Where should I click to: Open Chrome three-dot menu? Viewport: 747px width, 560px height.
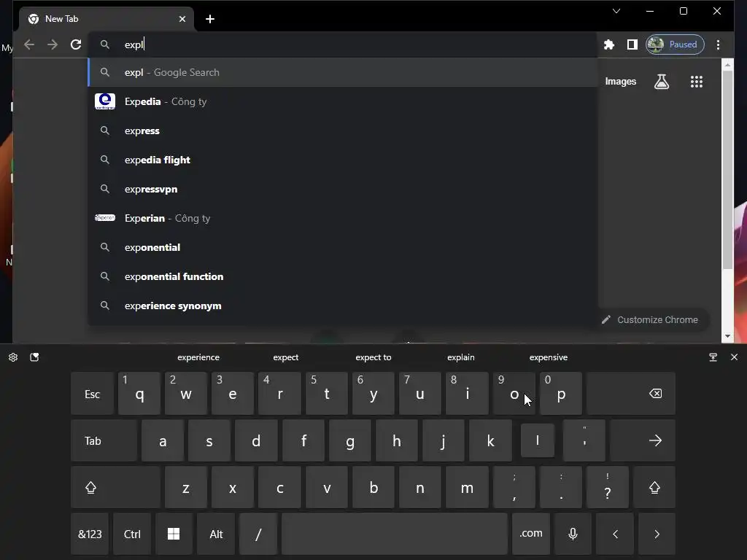718,44
